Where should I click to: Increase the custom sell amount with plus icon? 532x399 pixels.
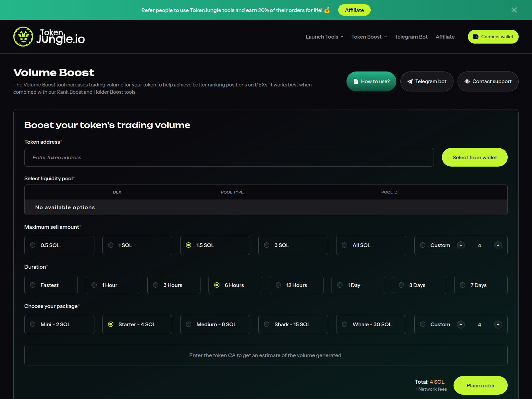(498, 245)
